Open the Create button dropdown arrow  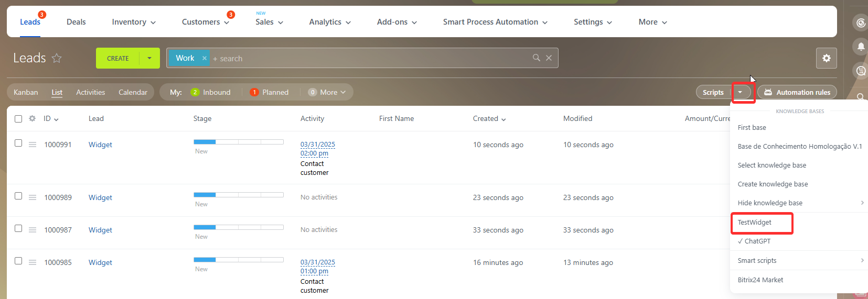(149, 58)
